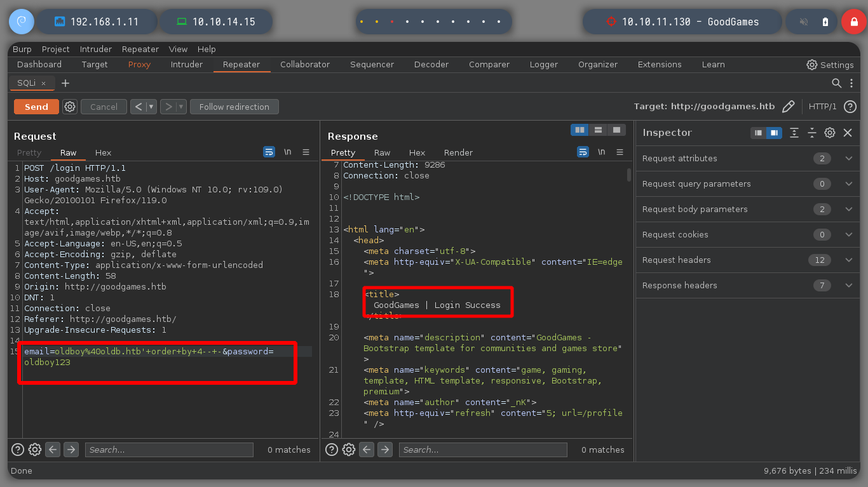Switch request view to Pretty
This screenshot has width=868, height=487.
click(x=29, y=152)
